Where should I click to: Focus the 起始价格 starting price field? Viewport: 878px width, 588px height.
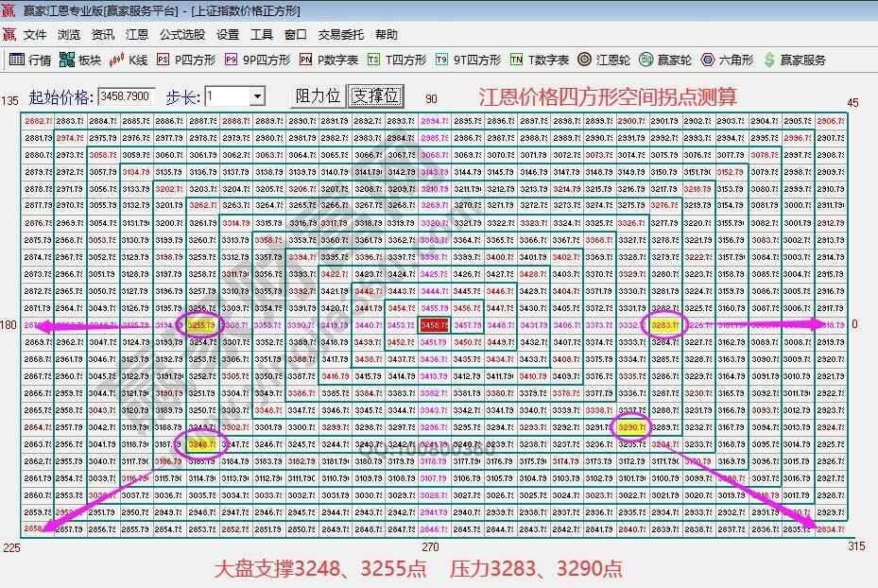click(x=126, y=96)
